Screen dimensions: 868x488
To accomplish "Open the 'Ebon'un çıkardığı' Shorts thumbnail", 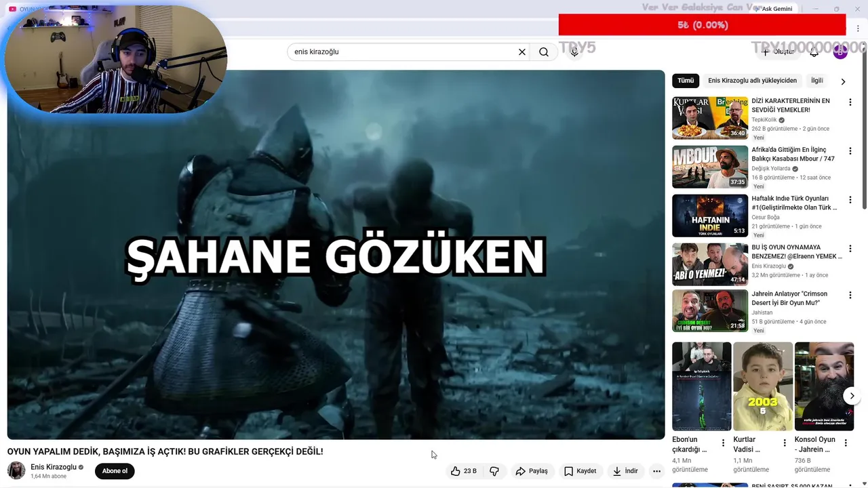I will click(702, 386).
